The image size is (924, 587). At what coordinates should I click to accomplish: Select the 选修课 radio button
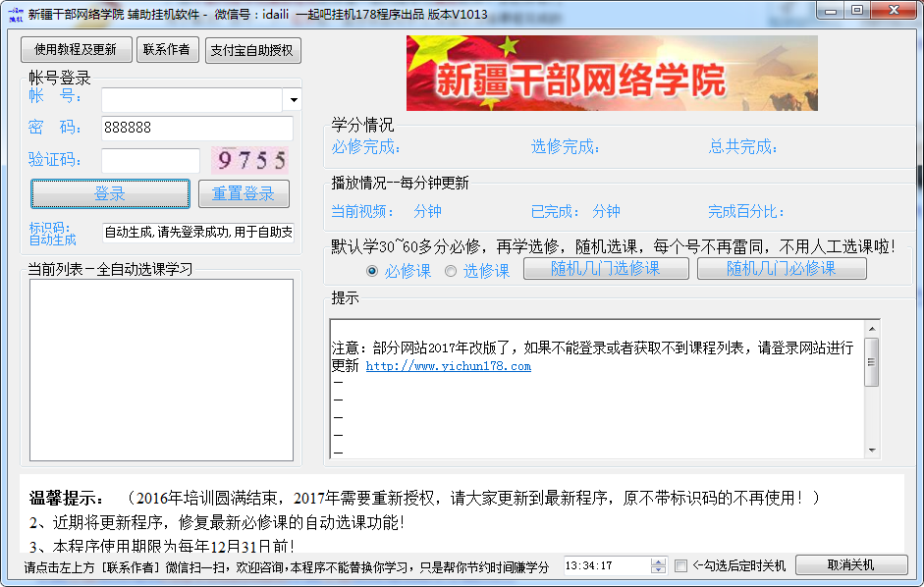tap(451, 271)
